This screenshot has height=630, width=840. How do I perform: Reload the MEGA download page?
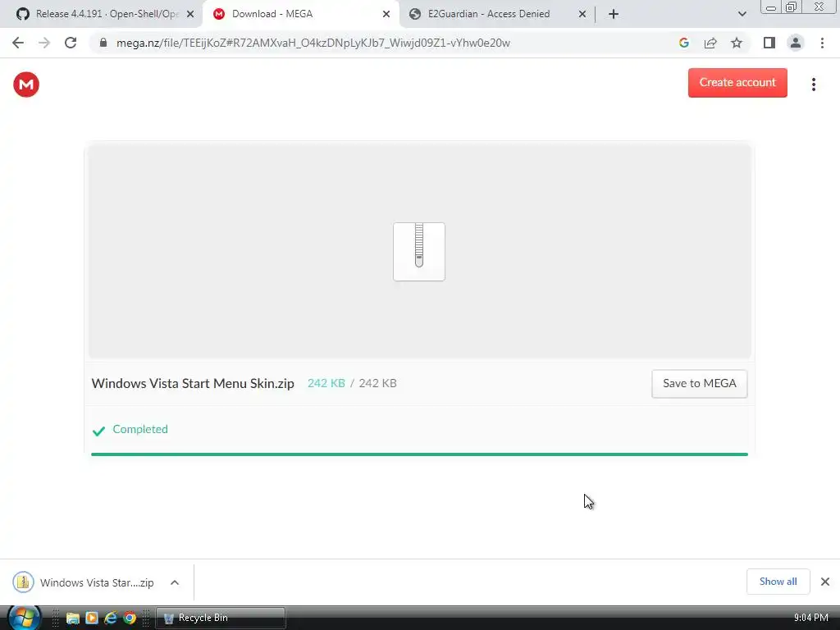coord(71,43)
